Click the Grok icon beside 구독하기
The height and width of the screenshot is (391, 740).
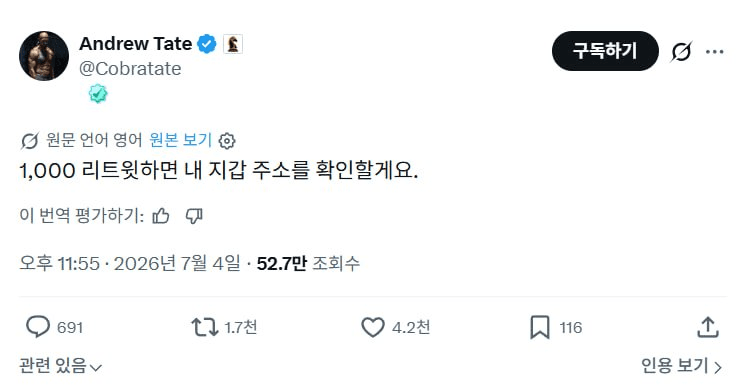pos(681,51)
